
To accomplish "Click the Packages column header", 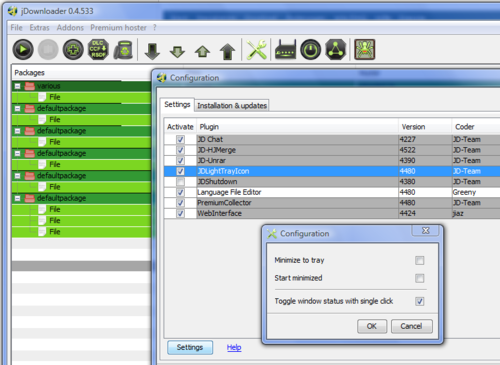I will (81, 73).
